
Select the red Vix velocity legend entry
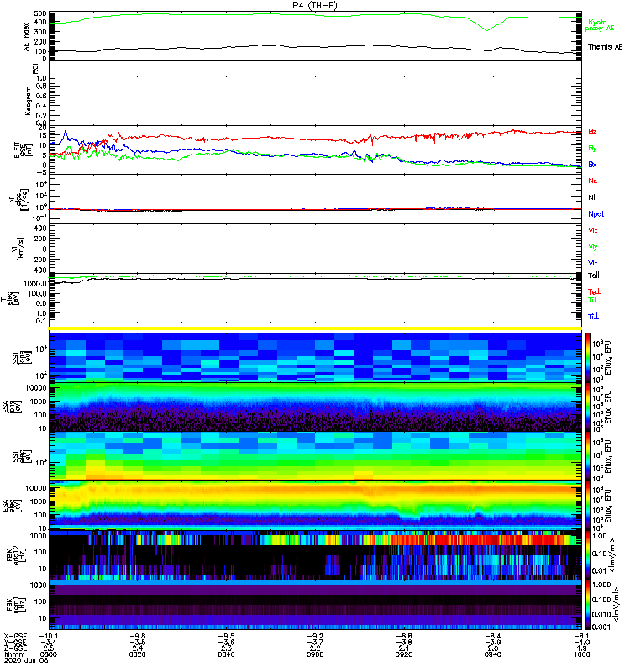pos(592,230)
